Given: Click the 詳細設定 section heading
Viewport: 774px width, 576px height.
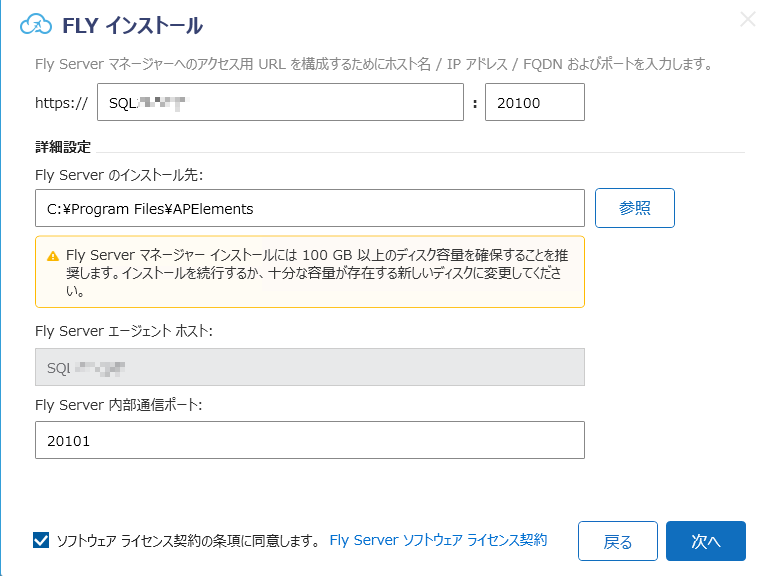Looking at the screenshot, I should 63,147.
